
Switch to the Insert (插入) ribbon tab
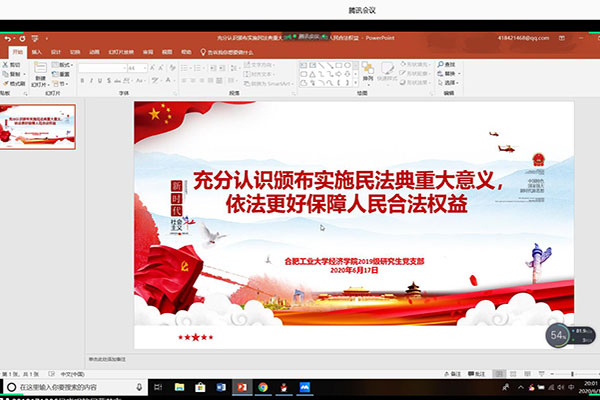pos(37,51)
